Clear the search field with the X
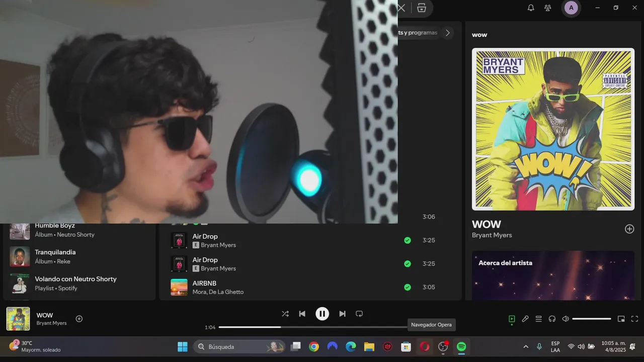The width and height of the screenshot is (644, 362). 401,8
